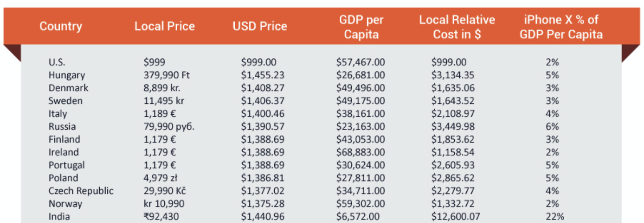Click the $57,467.00 GDP value
The width and height of the screenshot is (644, 223).
[361, 62]
